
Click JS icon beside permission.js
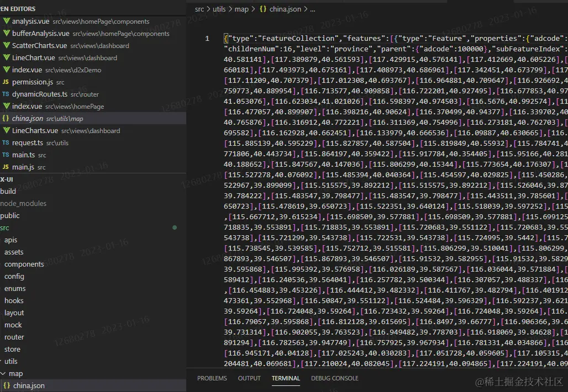(6, 82)
